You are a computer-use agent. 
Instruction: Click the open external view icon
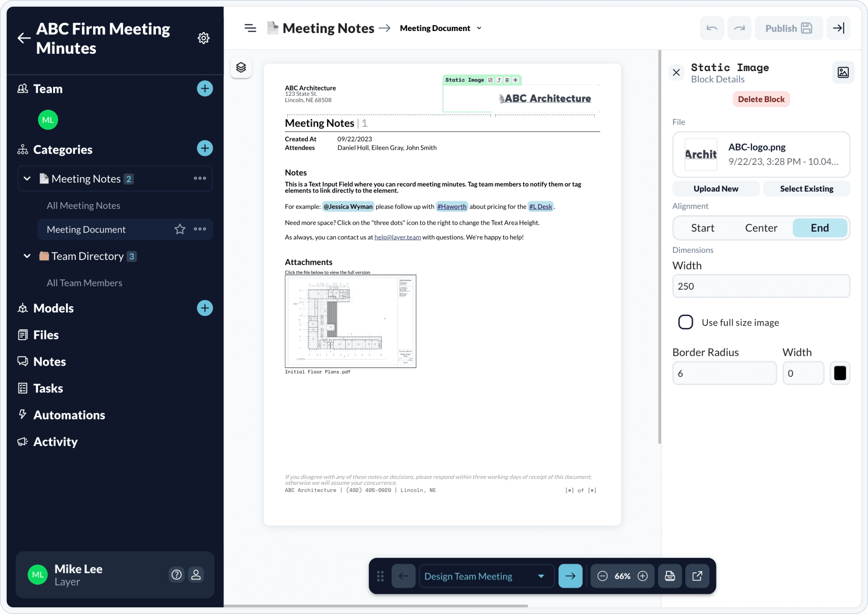pos(696,576)
